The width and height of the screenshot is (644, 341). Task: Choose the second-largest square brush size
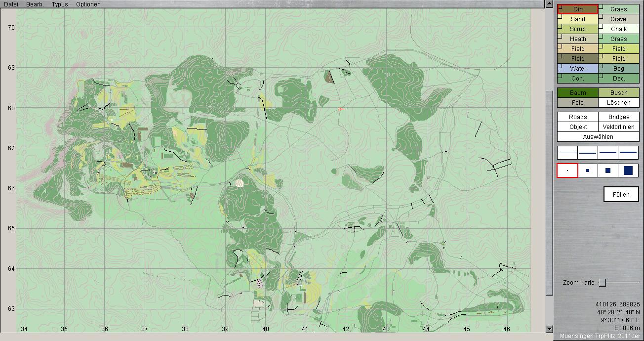tap(608, 170)
